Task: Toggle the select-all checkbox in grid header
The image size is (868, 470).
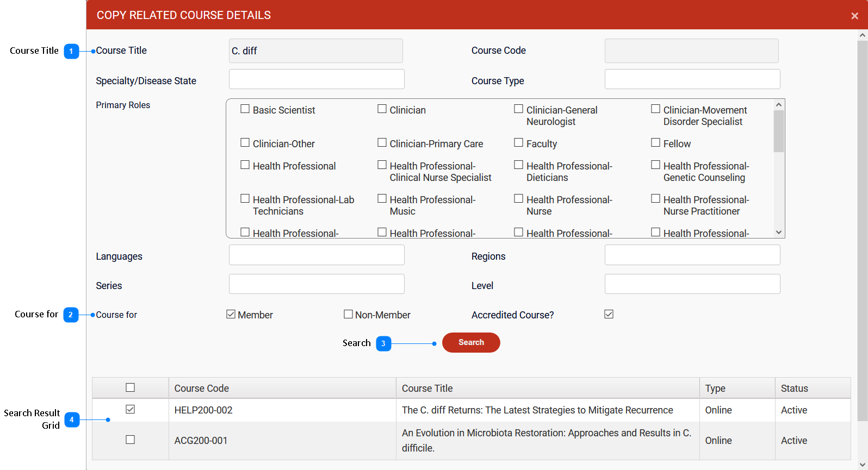Action: [130, 387]
